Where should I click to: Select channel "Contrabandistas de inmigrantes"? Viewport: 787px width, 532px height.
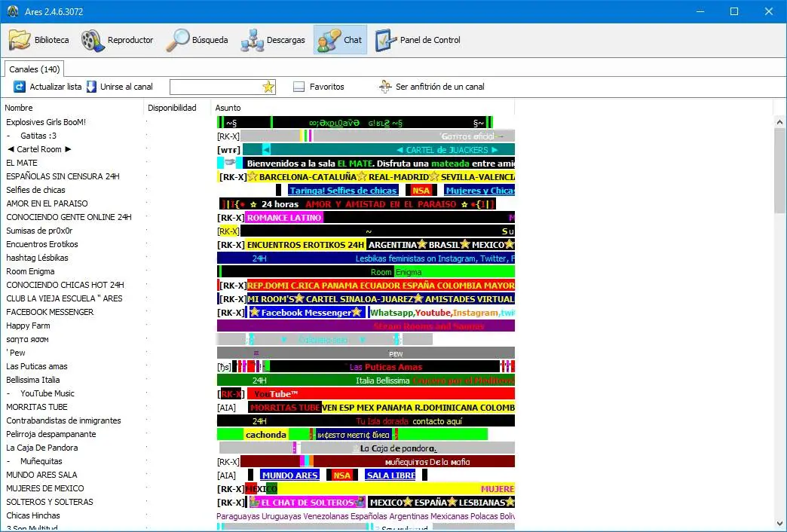point(63,420)
